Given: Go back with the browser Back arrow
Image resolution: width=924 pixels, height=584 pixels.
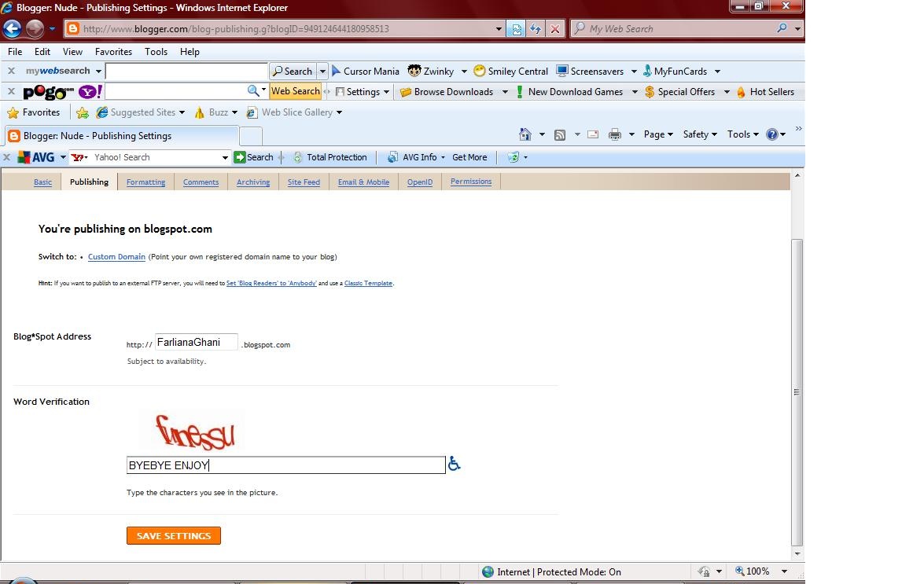Looking at the screenshot, I should (13, 28).
